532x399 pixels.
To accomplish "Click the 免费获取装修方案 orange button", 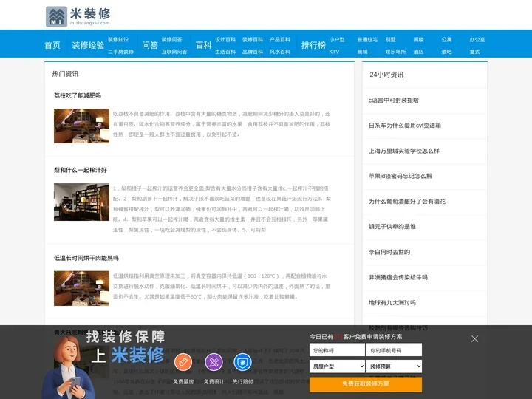I will [366, 383].
